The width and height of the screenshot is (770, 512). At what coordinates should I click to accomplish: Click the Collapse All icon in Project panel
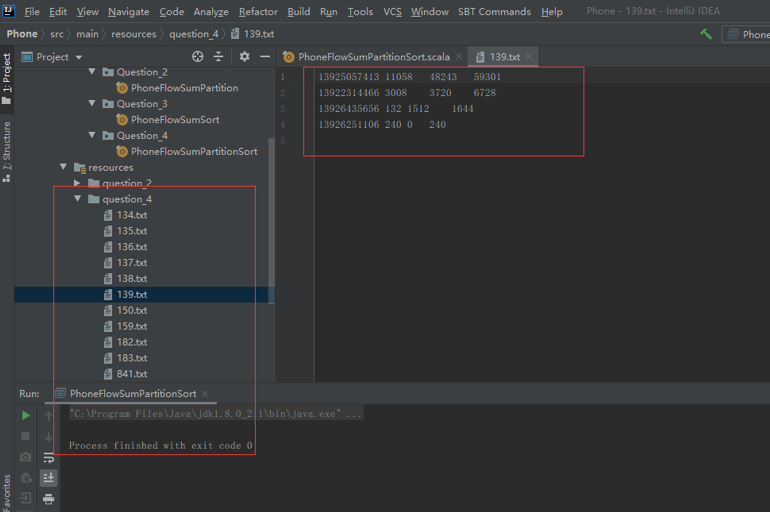tap(219, 57)
